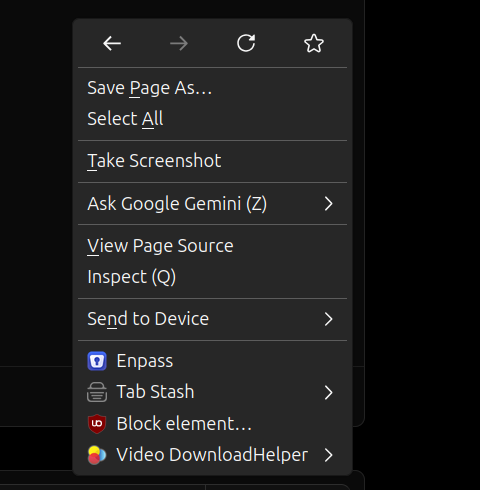Select the Enpass menu entry label
This screenshot has width=480, height=490.
tap(145, 361)
